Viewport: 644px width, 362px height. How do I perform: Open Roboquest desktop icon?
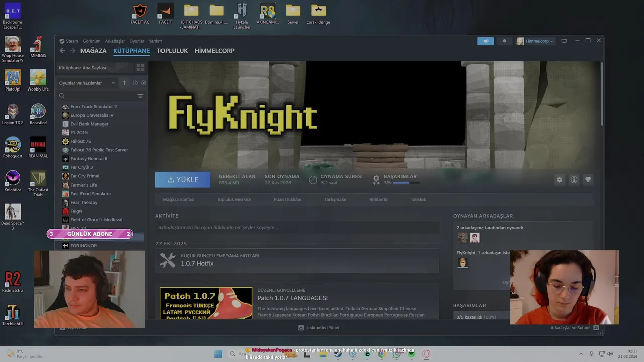pos(13,147)
